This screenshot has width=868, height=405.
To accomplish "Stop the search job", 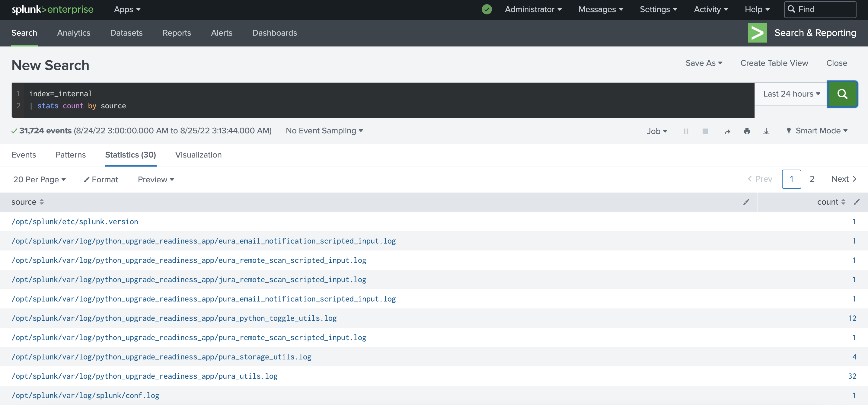I will pyautogui.click(x=705, y=131).
